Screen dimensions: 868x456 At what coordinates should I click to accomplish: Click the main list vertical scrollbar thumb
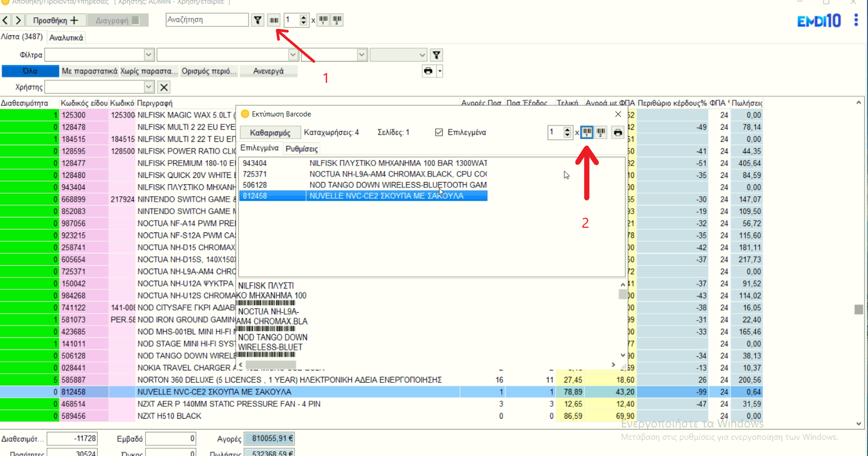(x=859, y=310)
